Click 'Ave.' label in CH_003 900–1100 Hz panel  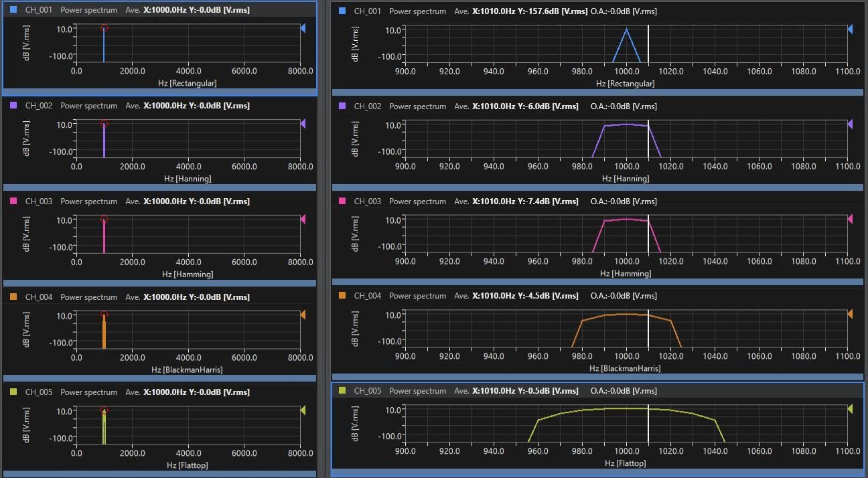(461, 201)
